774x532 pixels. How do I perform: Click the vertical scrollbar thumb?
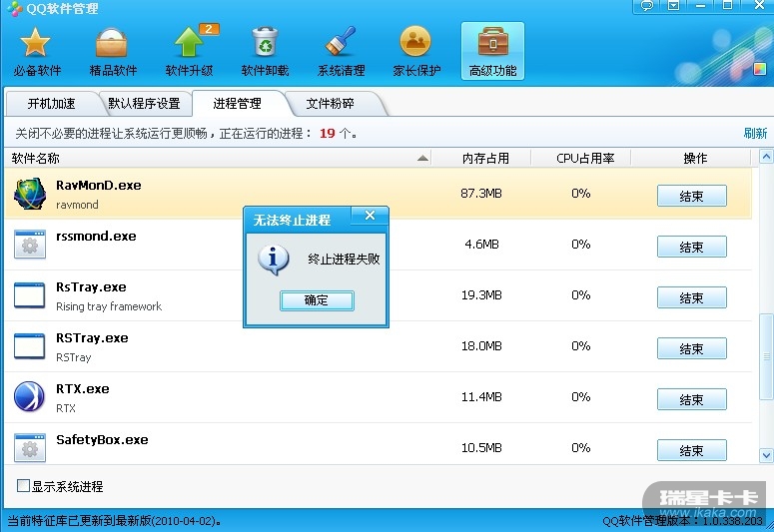[x=766, y=355]
